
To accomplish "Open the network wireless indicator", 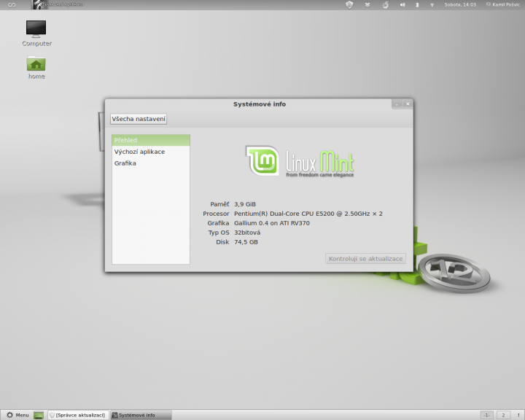I will click(432, 4).
